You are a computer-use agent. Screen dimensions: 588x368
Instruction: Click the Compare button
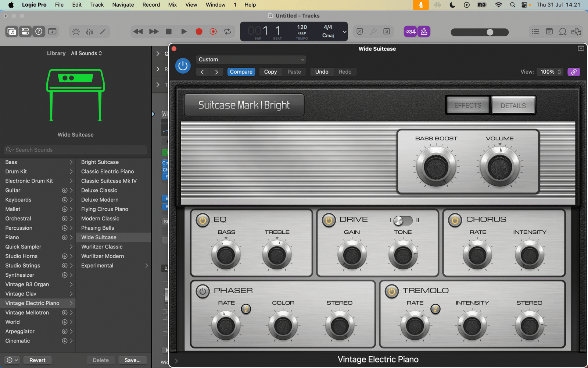(241, 72)
